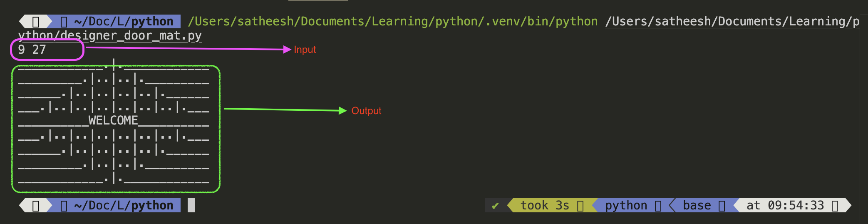
Task: Click the red "Input" annotation label
Action: 305,50
